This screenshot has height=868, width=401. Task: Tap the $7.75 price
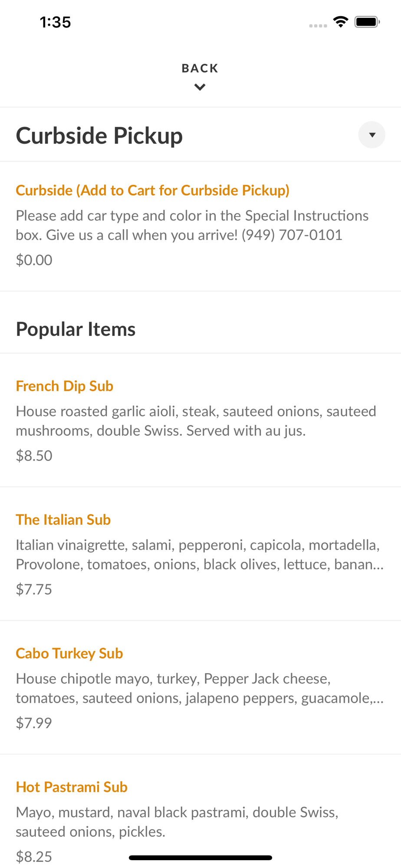click(x=34, y=589)
